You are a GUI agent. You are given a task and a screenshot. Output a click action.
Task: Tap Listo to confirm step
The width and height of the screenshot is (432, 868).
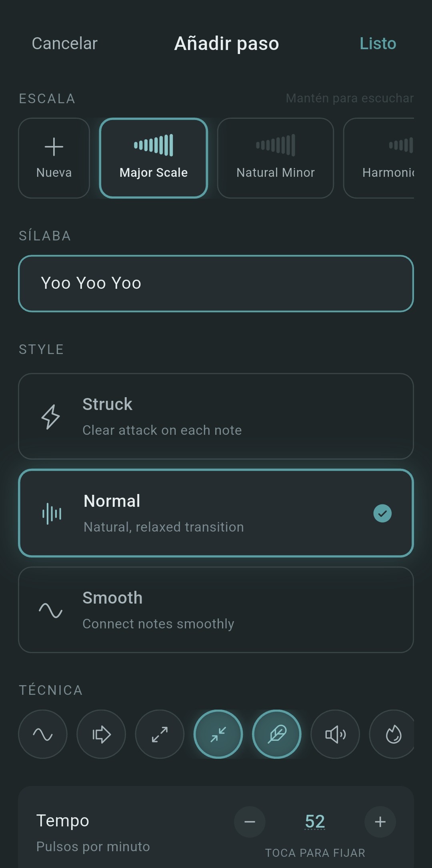click(x=378, y=44)
